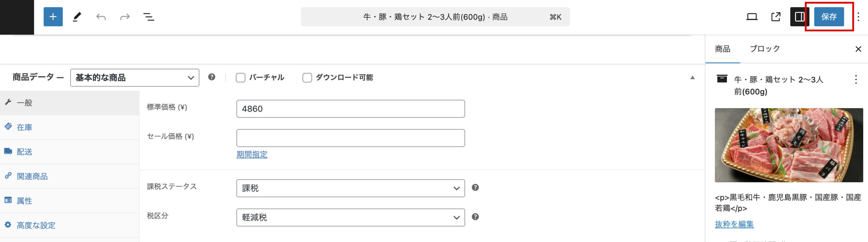The height and width of the screenshot is (242, 868).
Task: Click the セール価格 input field
Action: tap(350, 138)
